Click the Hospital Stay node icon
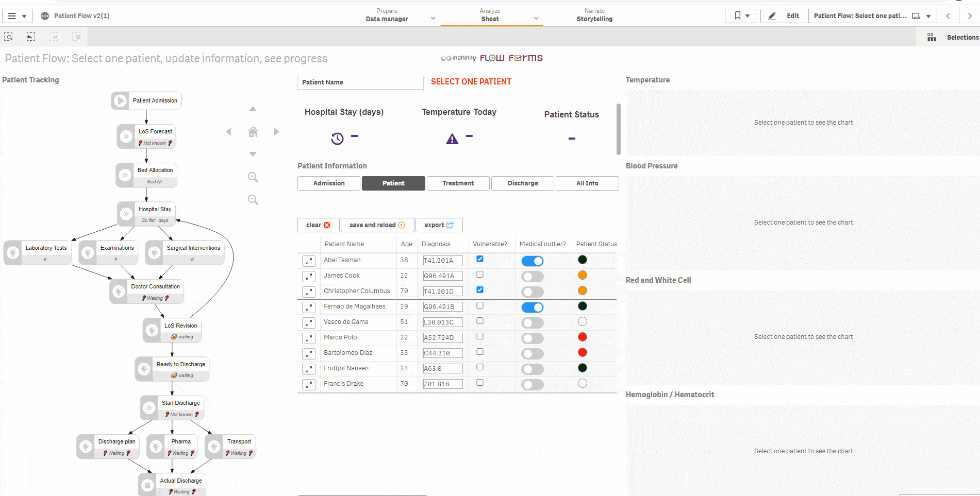This screenshot has width=980, height=496. (x=126, y=214)
